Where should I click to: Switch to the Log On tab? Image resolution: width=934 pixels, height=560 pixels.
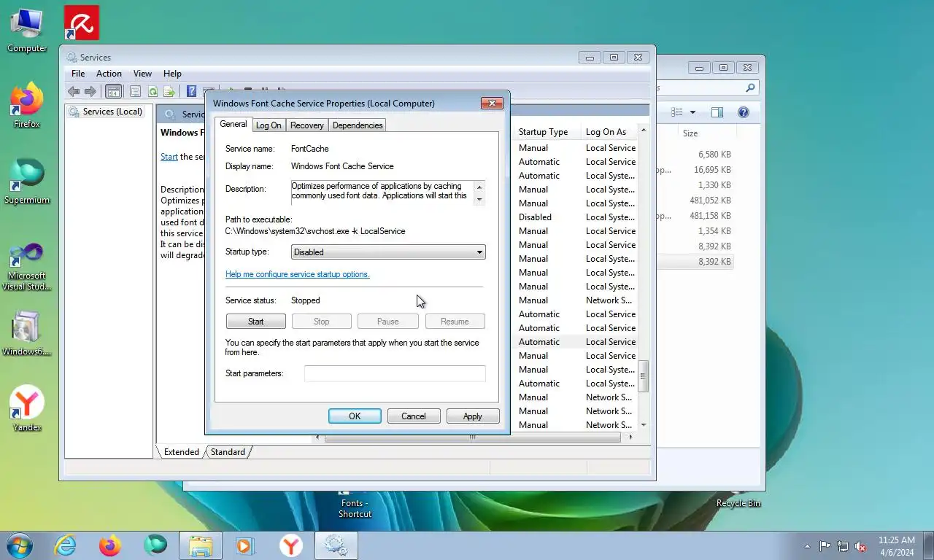click(269, 125)
